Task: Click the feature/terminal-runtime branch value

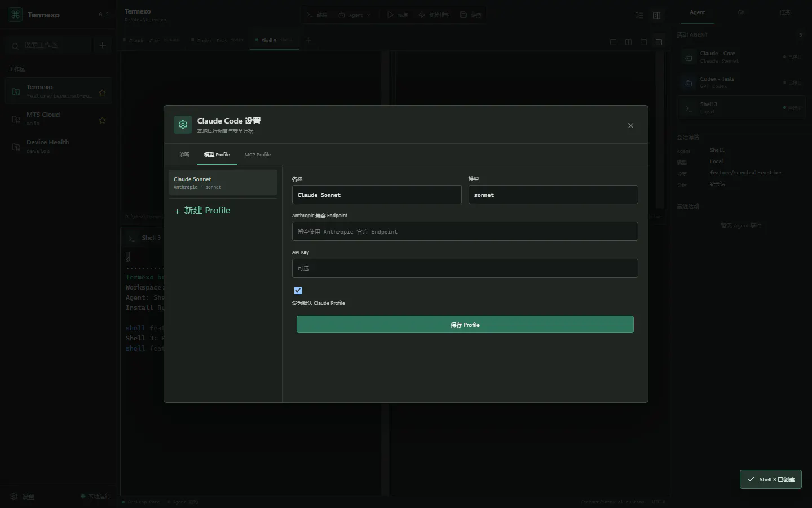Action: click(x=745, y=173)
